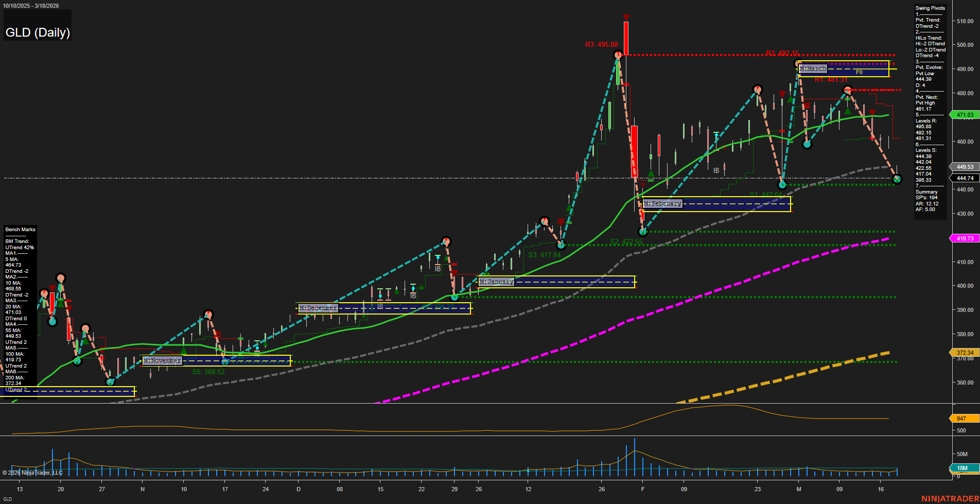
Task: Click the R3: 495.88 resistance label
Action: [602, 45]
